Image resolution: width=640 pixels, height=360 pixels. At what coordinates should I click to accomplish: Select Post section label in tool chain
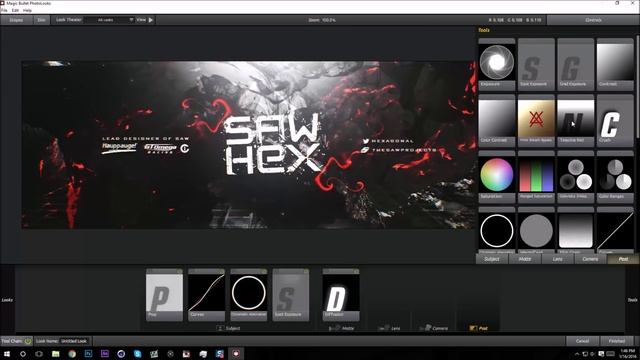point(479,328)
